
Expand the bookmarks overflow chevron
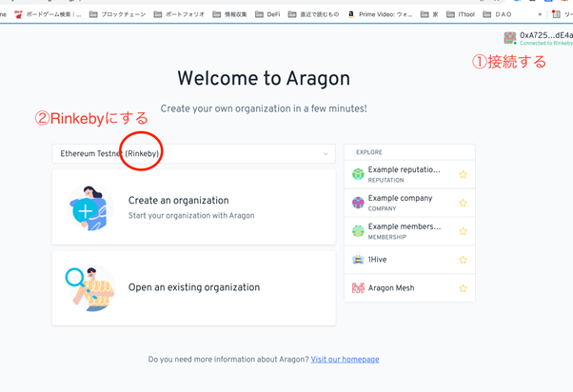pos(540,14)
